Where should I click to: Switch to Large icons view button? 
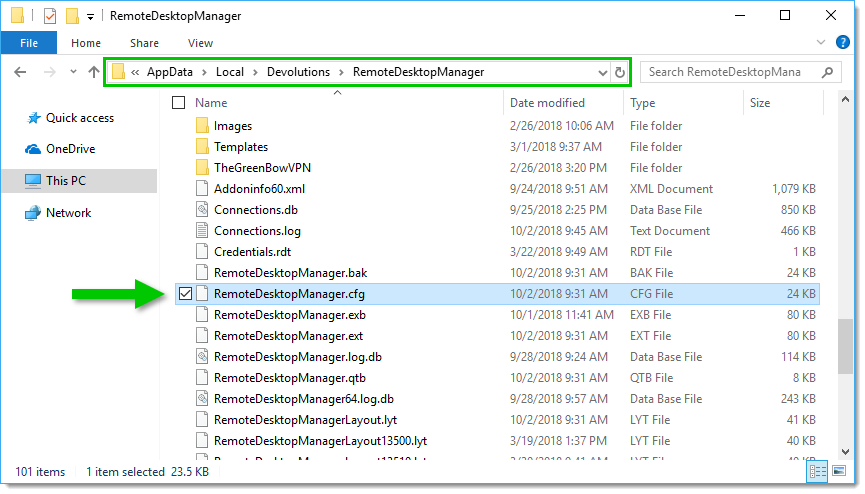(x=839, y=471)
